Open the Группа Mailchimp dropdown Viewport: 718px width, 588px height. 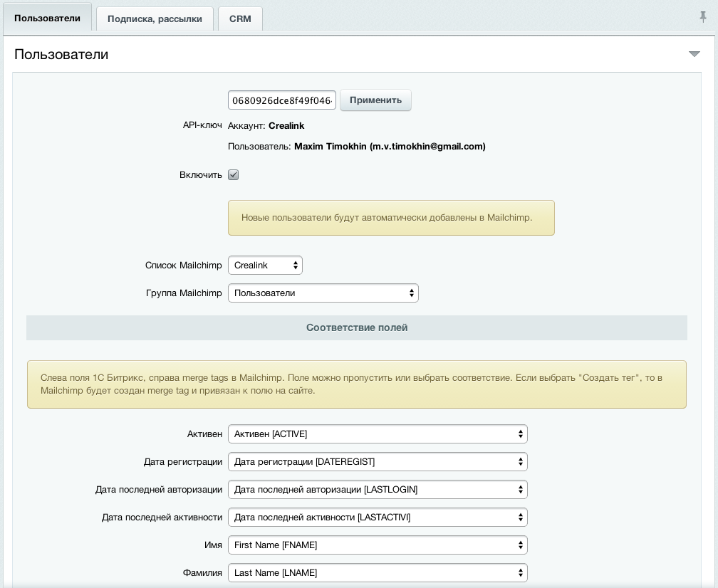[x=323, y=293]
